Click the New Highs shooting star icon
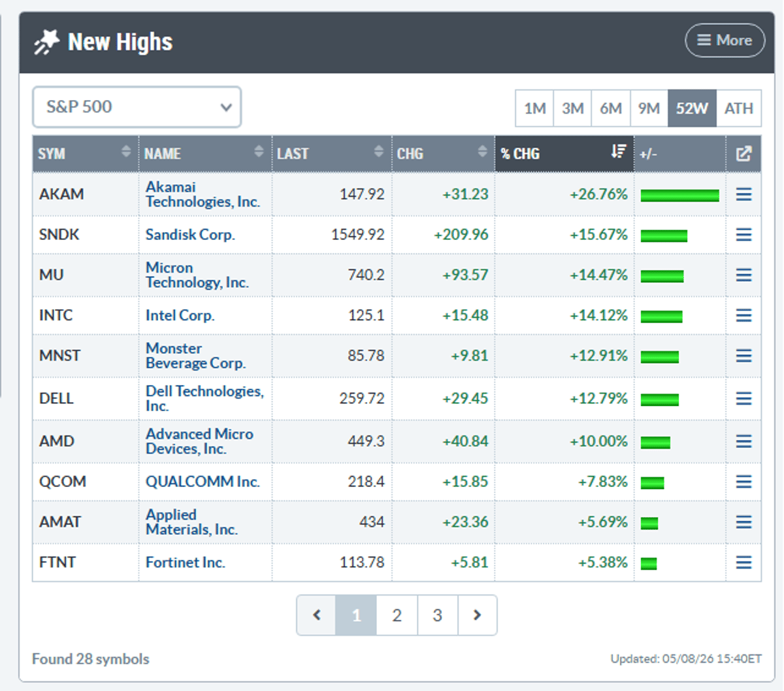The width and height of the screenshot is (784, 691). [46, 42]
